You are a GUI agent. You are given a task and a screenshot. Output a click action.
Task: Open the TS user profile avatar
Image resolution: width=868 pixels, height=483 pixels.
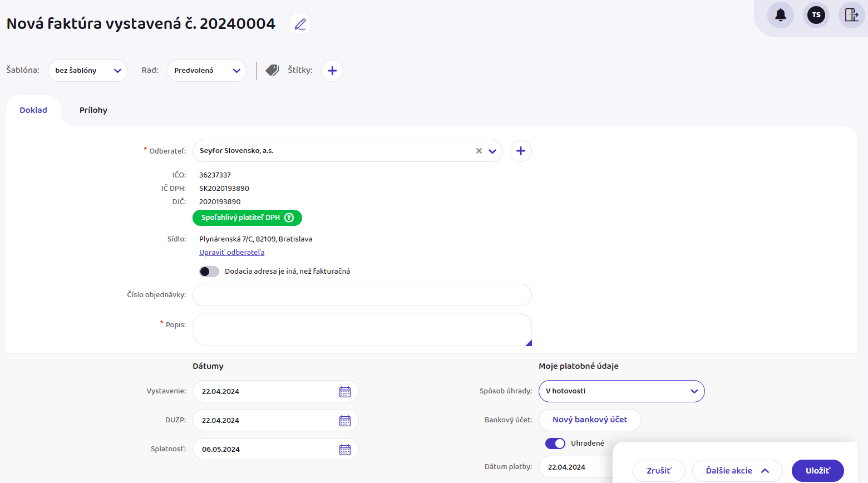coord(816,15)
